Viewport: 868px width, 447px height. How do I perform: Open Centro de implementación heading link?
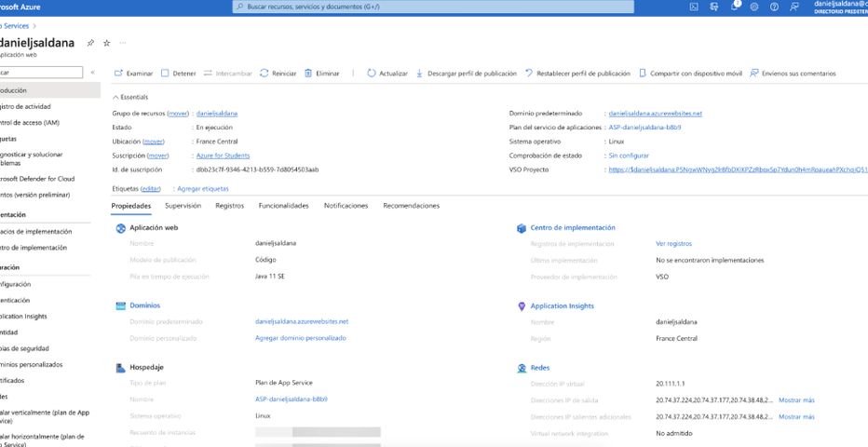[573, 227]
